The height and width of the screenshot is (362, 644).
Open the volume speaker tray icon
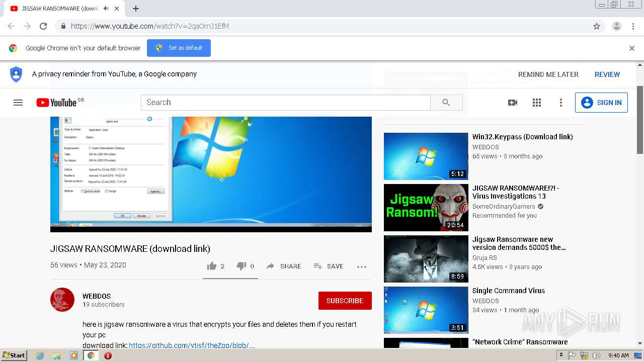coord(596,355)
